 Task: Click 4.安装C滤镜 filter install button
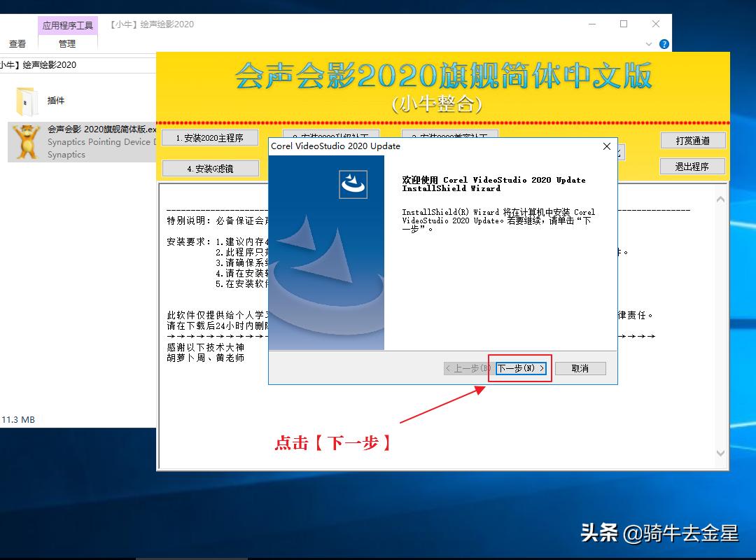coord(210,168)
